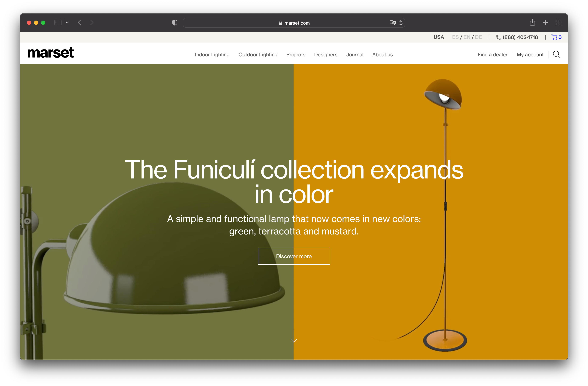This screenshot has height=386, width=588.
Task: Click the scroll-down arrow in hero
Action: 293,336
